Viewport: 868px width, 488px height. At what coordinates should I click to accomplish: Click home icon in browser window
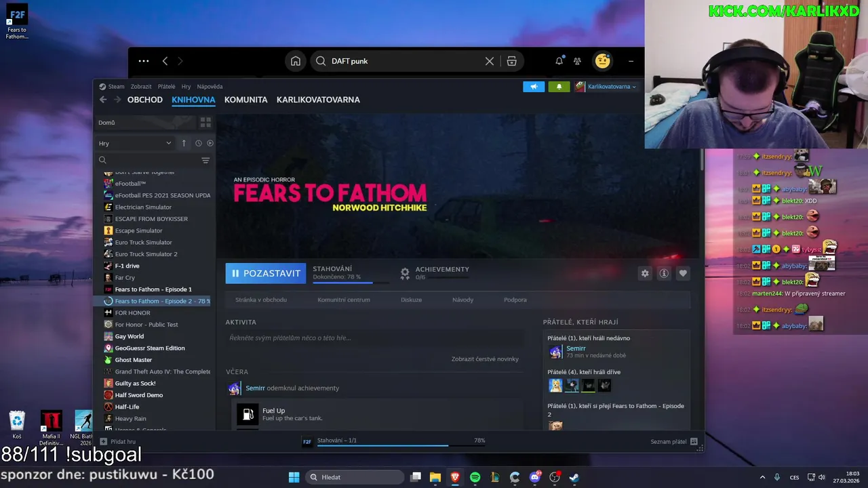(296, 61)
